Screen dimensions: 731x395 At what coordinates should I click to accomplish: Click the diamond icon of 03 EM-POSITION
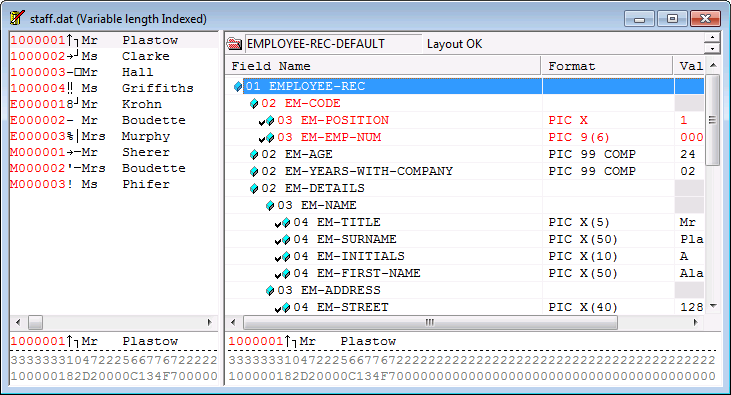pos(270,121)
